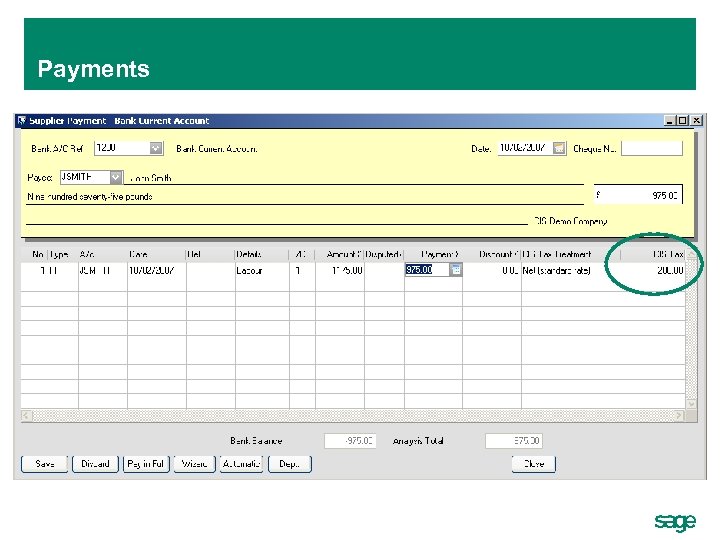Click the amount in words text line
Image resolution: width=720 pixels, height=540 pixels.
90,197
